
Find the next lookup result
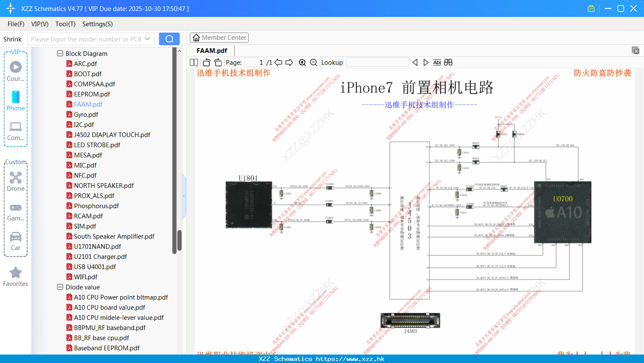426,62
